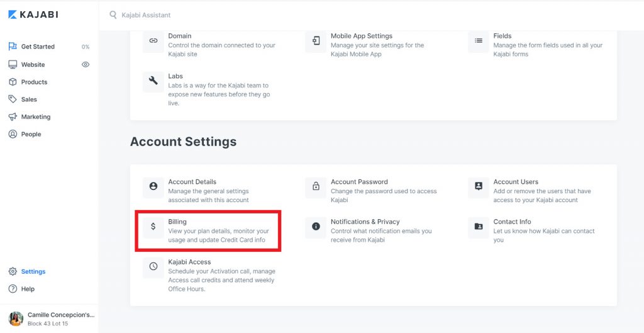Open Contact Info folder icon
This screenshot has height=333, width=644.
[x=479, y=227]
